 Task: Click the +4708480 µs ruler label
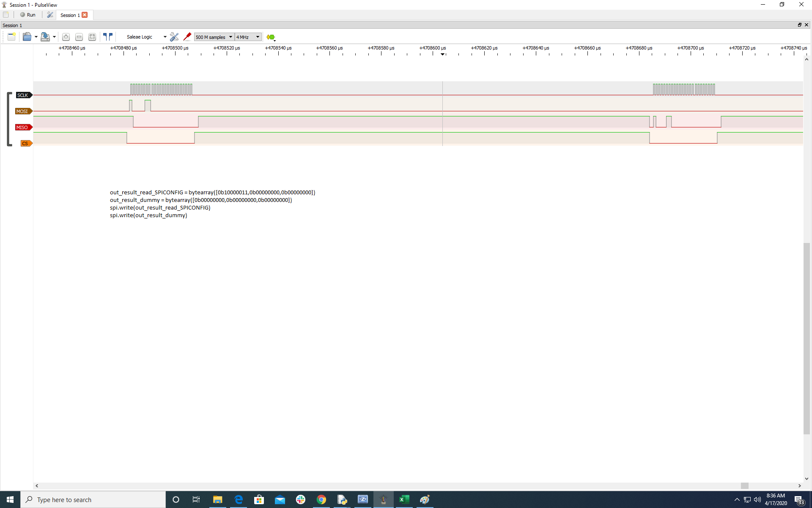[123, 48]
